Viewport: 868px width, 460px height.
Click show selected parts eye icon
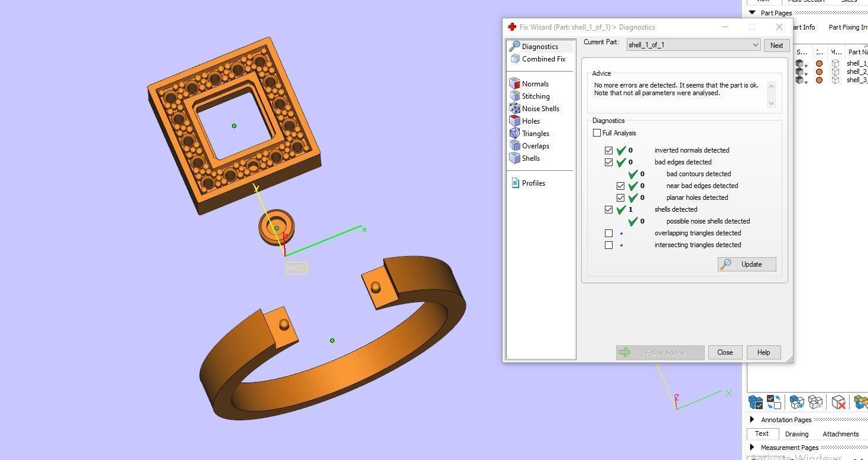tap(797, 402)
